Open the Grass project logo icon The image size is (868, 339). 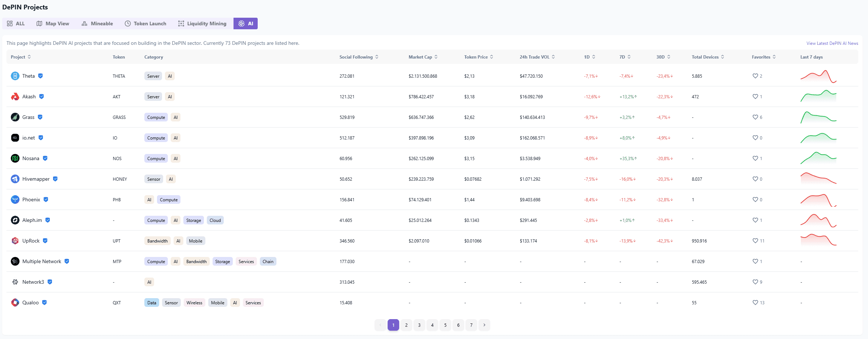[x=15, y=117]
